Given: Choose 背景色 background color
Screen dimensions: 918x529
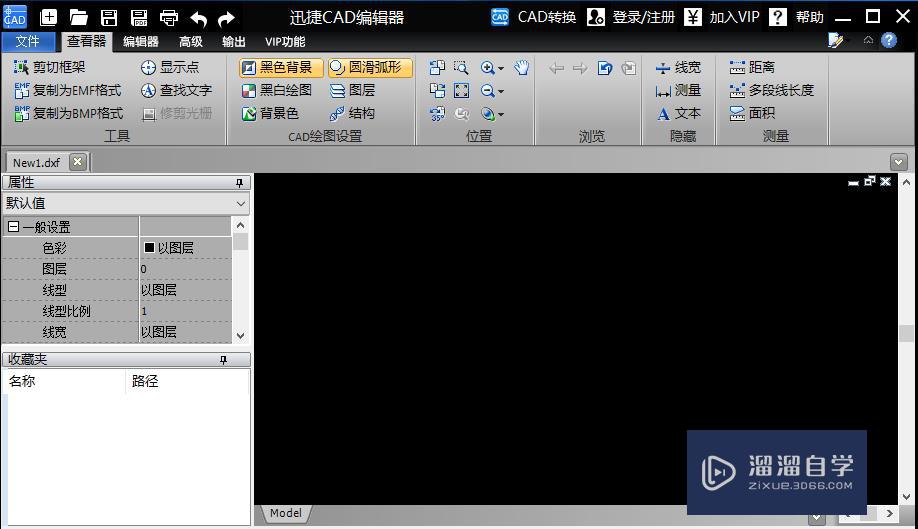Looking at the screenshot, I should coord(270,113).
